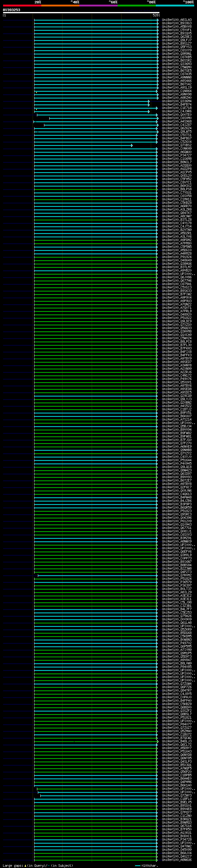The width and height of the screenshot is (197, 868).
Task: Click the green alignment bar of UniRef100_A8N6U6
Action: tap(96, 860)
